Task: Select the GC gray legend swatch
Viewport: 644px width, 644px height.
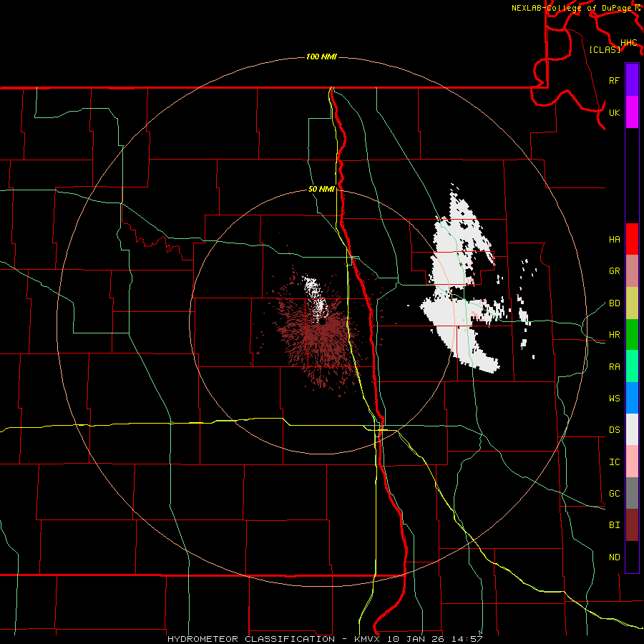Action: click(632, 493)
